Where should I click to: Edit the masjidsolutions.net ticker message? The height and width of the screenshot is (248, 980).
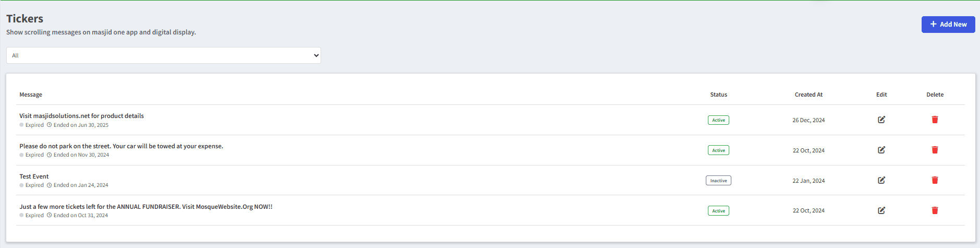coord(881,120)
